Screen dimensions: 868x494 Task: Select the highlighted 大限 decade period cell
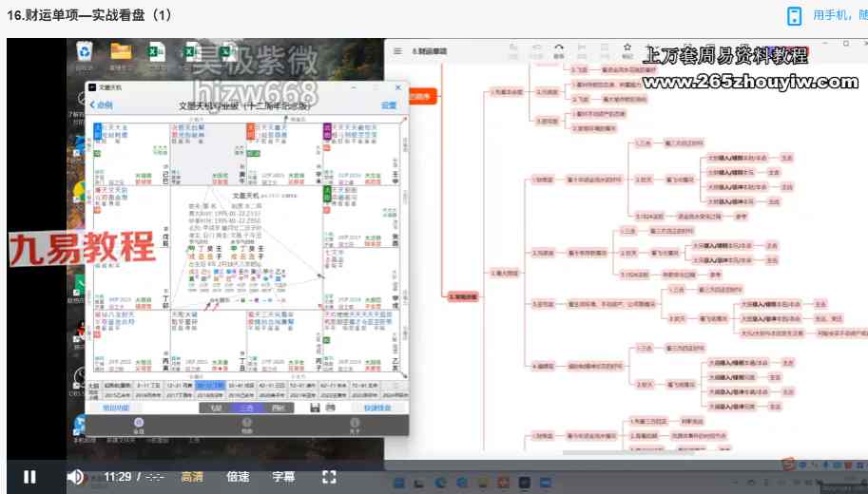tap(210, 386)
